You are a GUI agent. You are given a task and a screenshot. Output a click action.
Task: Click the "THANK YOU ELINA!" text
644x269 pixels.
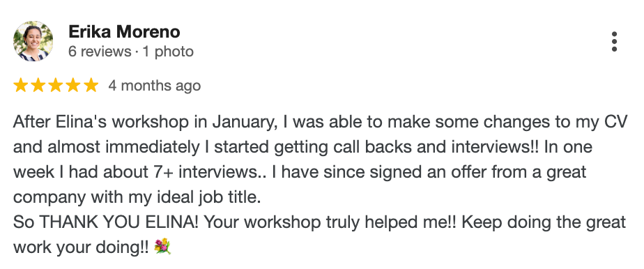119,222
